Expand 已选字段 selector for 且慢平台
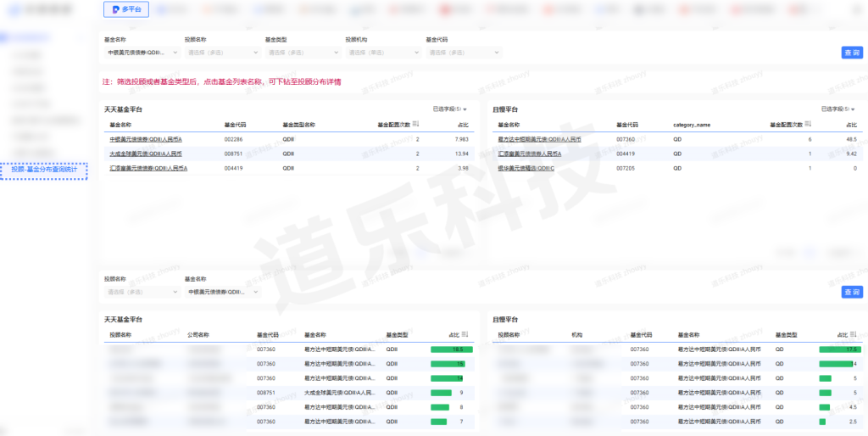This screenshot has height=436, width=868. point(837,109)
